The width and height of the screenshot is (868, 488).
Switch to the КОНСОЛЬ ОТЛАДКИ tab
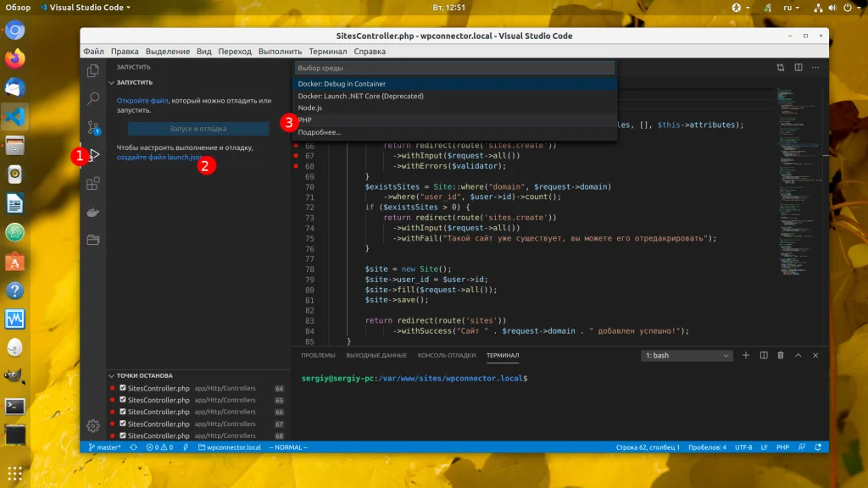[447, 356]
